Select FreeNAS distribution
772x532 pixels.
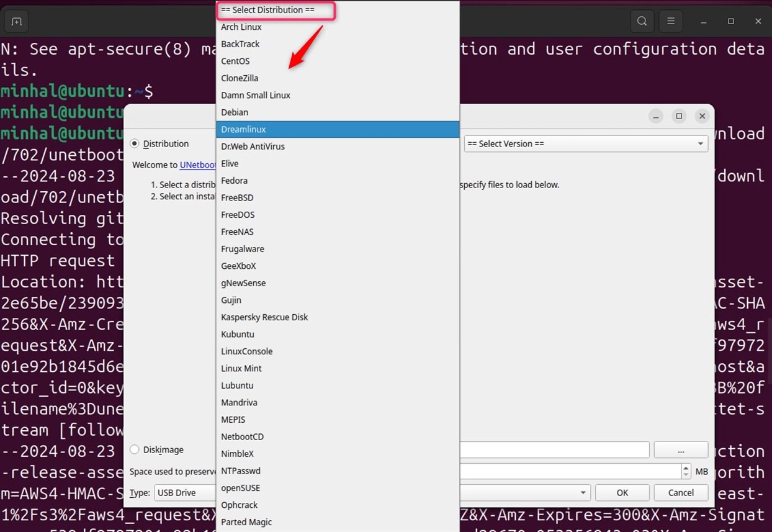(338, 232)
